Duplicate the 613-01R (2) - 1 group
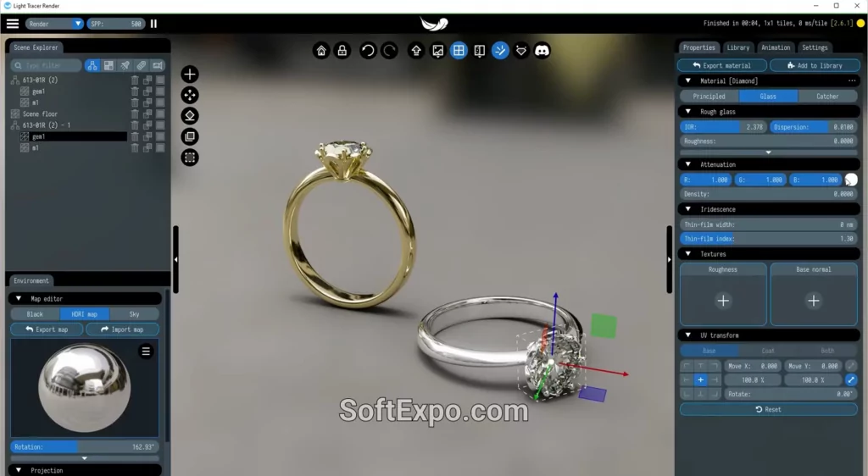 (147, 125)
